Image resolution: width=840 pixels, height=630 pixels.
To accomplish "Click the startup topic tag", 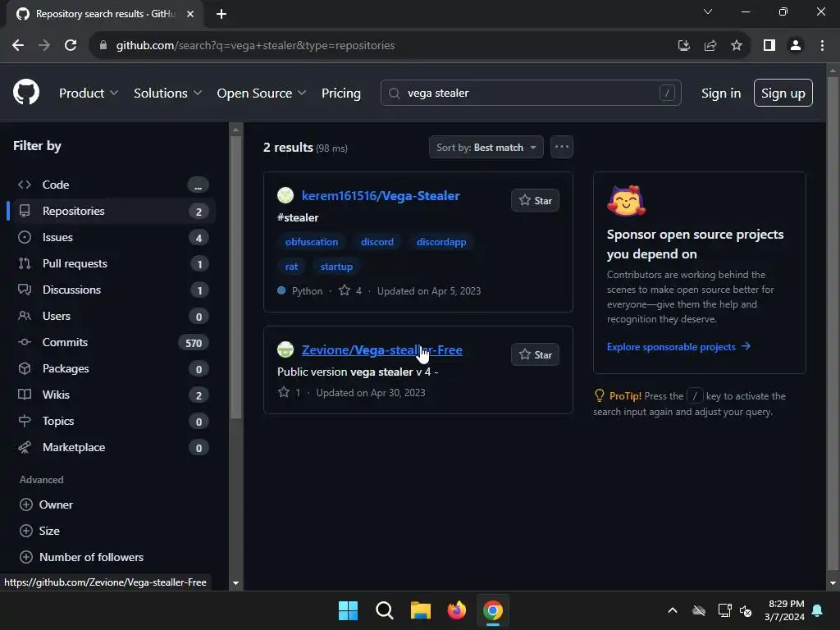I will coord(336,267).
